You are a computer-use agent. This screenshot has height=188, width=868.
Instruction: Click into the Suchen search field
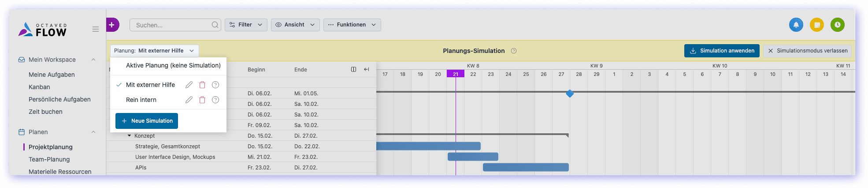pos(172,25)
